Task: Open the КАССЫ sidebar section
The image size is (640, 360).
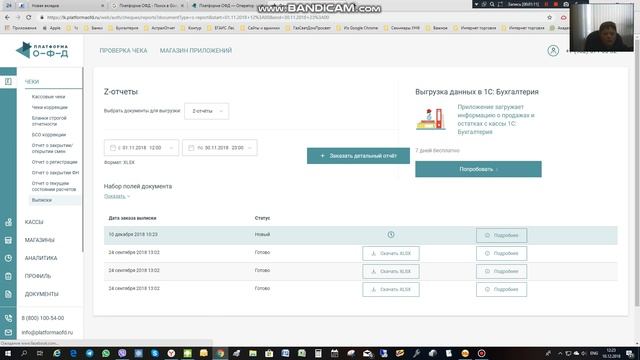Action: point(34,222)
